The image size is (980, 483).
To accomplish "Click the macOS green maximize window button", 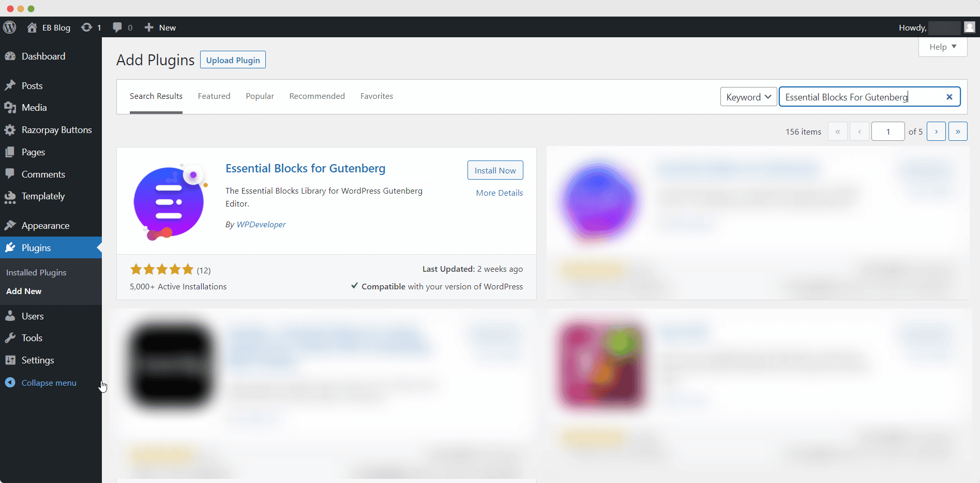I will click(x=31, y=8).
